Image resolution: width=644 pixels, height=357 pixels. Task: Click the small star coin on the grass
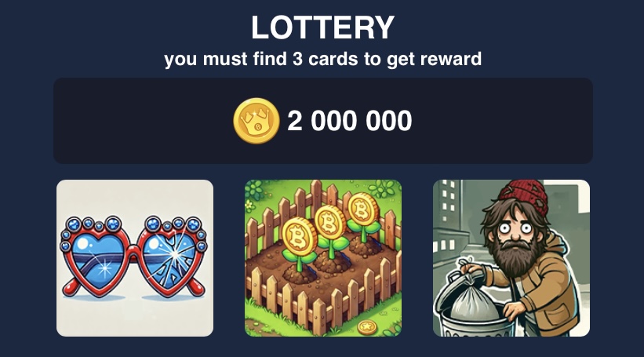tap(367, 327)
